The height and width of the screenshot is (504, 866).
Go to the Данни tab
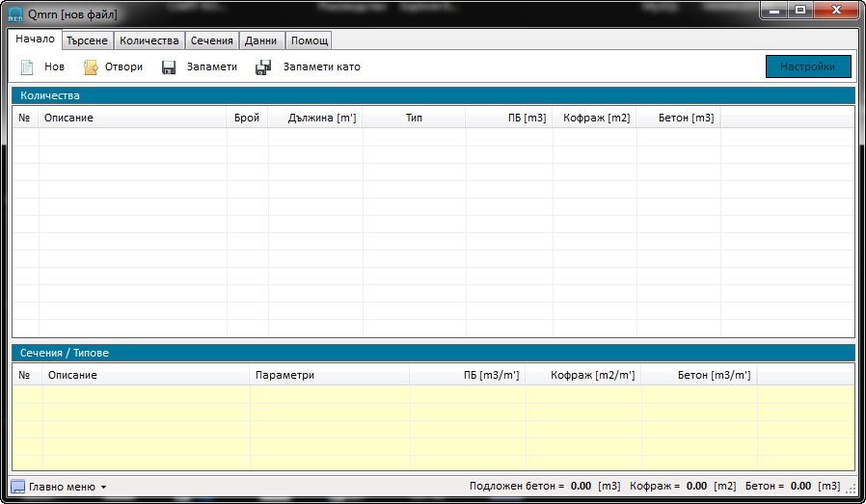click(x=260, y=40)
